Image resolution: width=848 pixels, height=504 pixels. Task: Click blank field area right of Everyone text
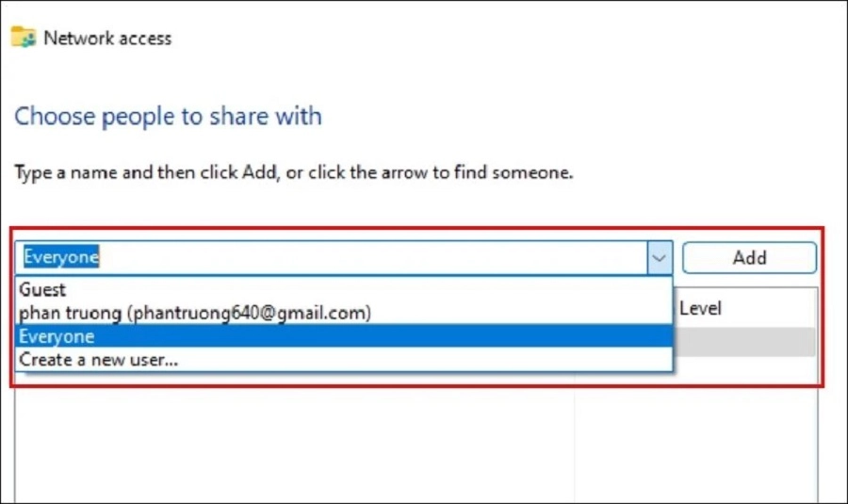373,257
